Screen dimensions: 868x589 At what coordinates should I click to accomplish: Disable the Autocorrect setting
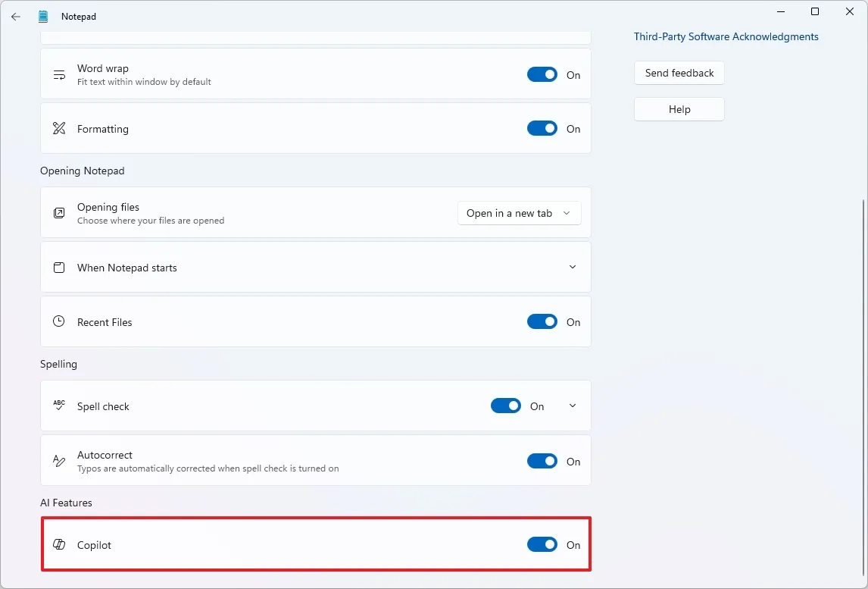point(542,460)
